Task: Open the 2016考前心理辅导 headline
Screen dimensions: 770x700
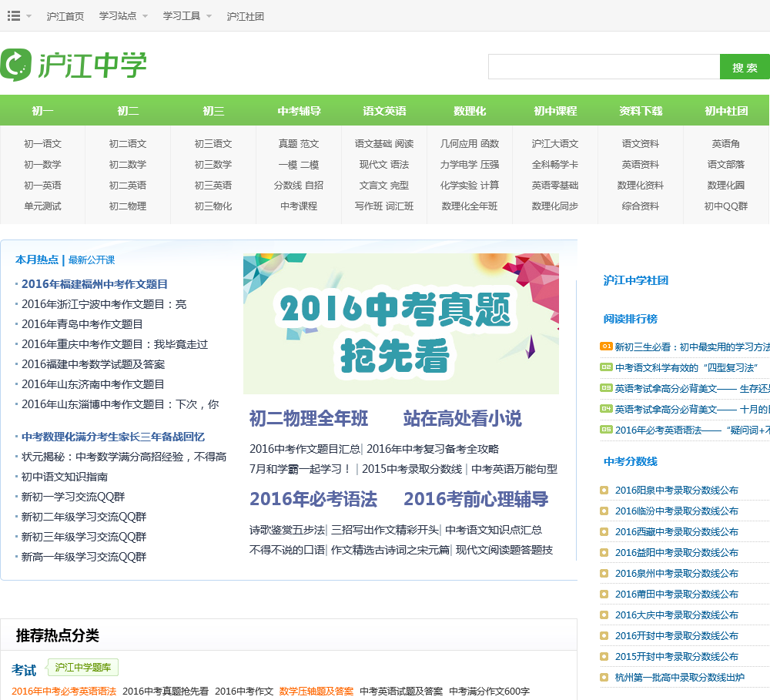Action: [x=476, y=498]
